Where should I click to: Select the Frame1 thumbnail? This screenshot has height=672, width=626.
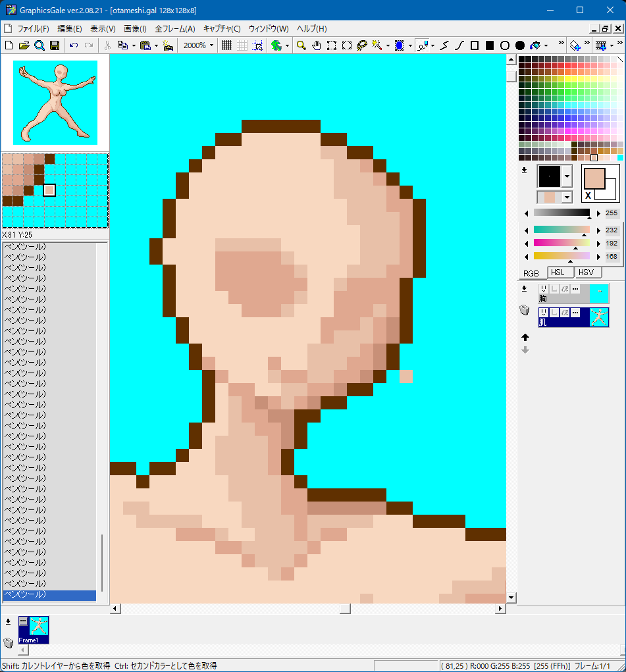click(34, 630)
